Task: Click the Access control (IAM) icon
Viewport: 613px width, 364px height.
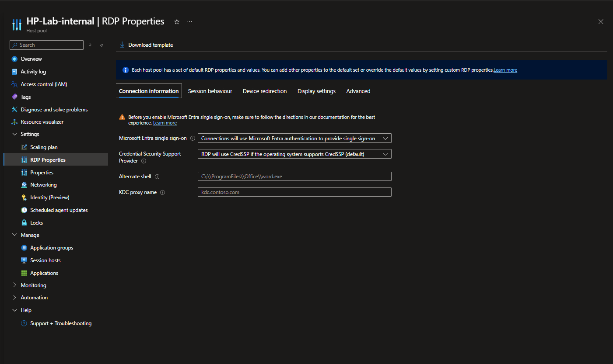Action: [14, 84]
